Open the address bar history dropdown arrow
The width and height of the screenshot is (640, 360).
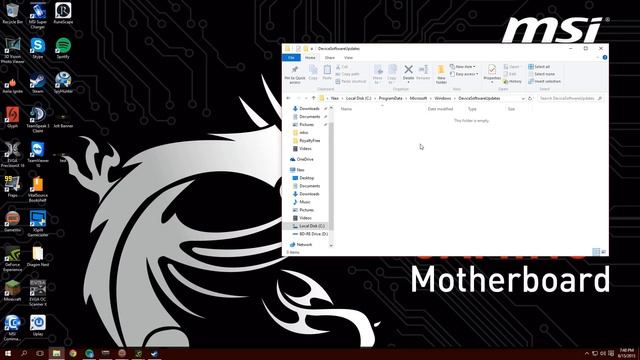coord(523,98)
